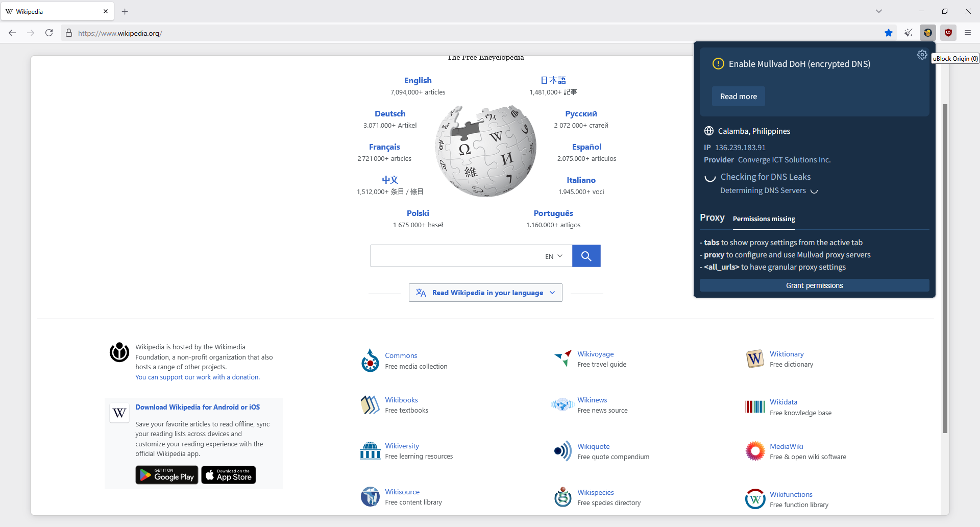The image size is (980, 527).
Task: Click the IP address 136.239.183.91
Action: point(740,148)
